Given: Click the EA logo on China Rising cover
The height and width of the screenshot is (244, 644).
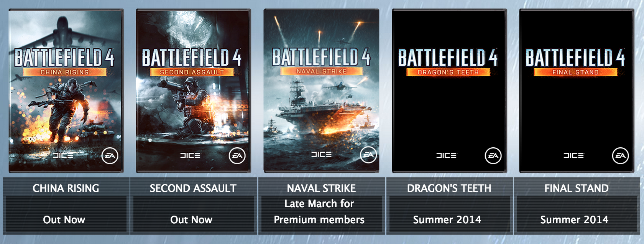Looking at the screenshot, I should coord(110,156).
